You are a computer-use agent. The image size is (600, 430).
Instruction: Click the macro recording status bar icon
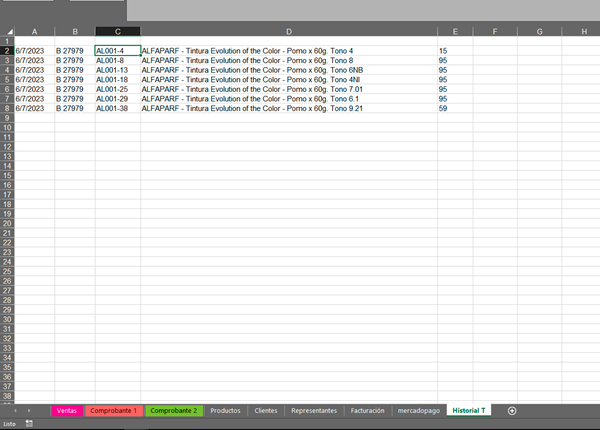pos(29,423)
